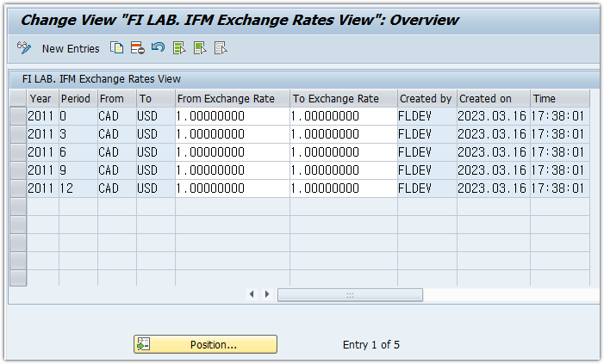Select the row for period 0
This screenshot has height=364, width=604.
(x=17, y=116)
